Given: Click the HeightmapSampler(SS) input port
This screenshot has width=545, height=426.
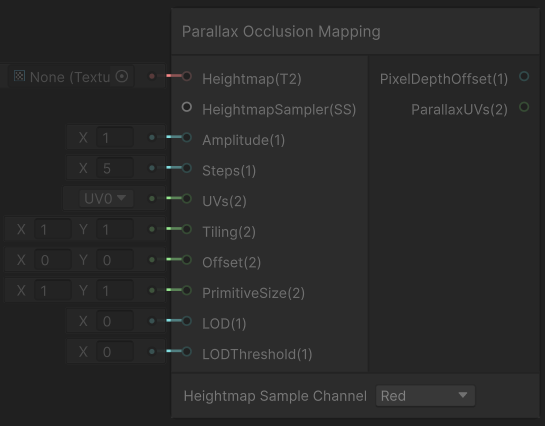Looking at the screenshot, I should 187,107.
